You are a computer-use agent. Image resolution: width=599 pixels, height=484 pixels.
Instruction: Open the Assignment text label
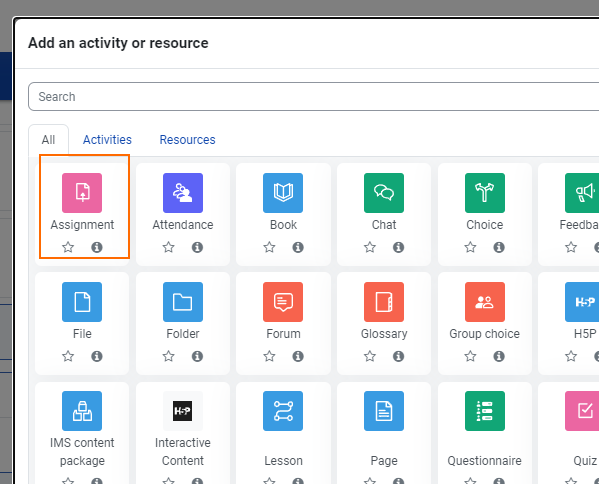[82, 225]
